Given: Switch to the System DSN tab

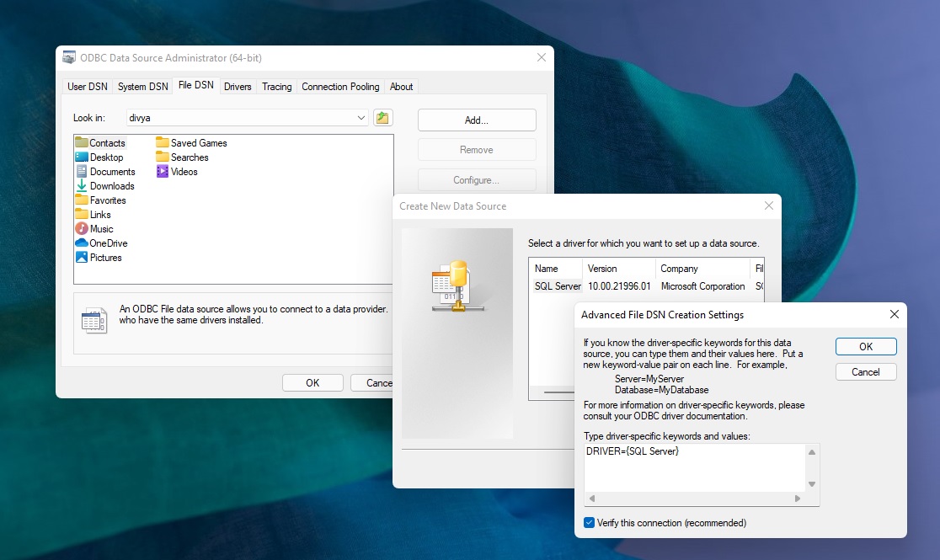Looking at the screenshot, I should point(142,85).
